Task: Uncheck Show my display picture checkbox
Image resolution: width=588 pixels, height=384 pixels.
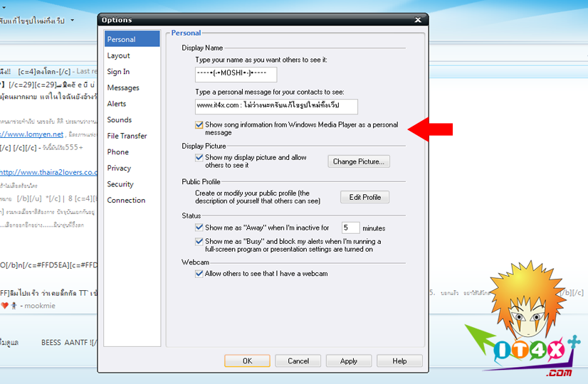Action: click(199, 158)
